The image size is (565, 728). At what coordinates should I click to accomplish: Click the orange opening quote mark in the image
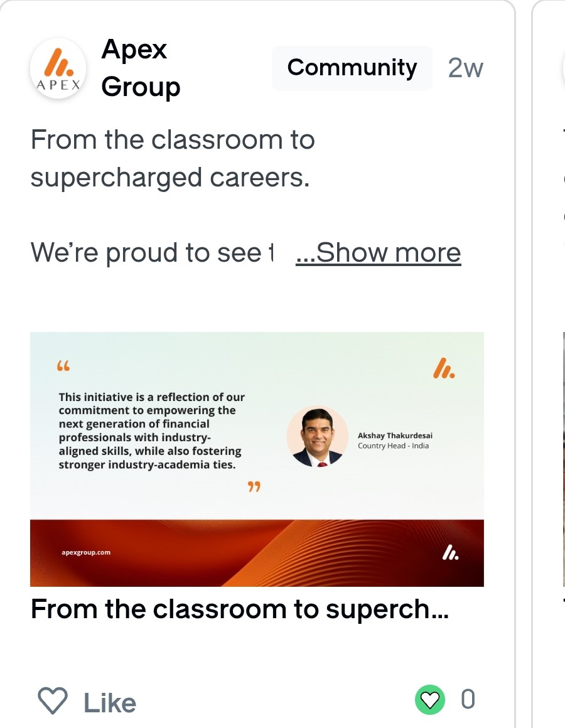click(x=63, y=365)
